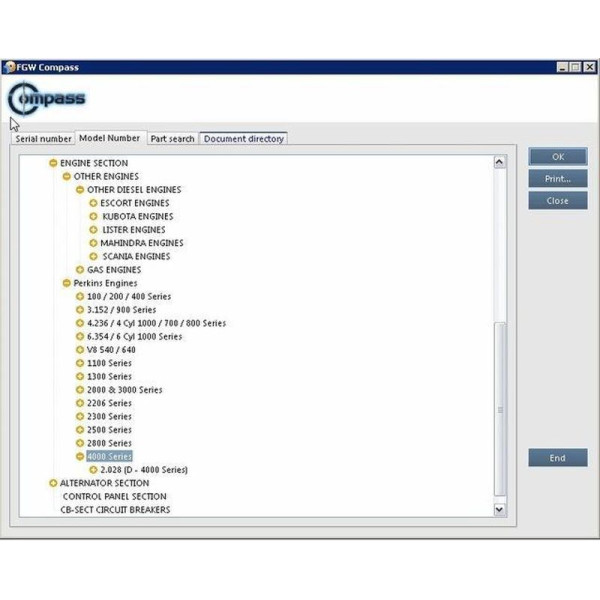The width and height of the screenshot is (600, 600).
Task: Select 2.028 (D - 4000 Series) item
Action: (x=144, y=470)
